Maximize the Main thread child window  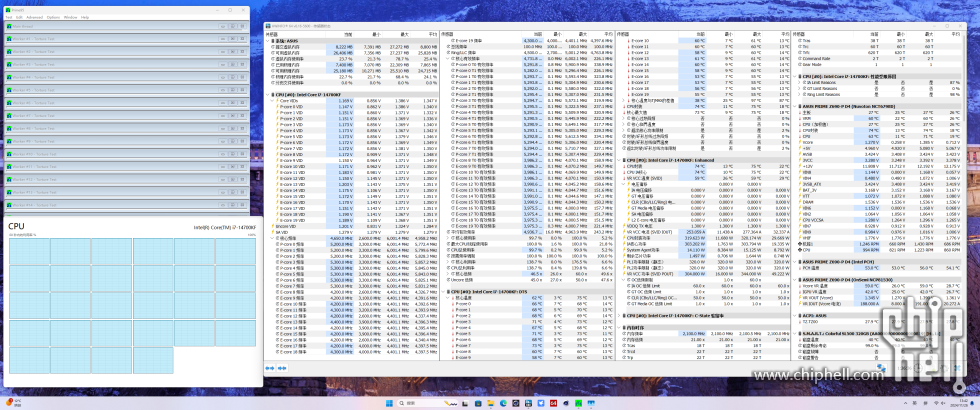tap(232, 26)
